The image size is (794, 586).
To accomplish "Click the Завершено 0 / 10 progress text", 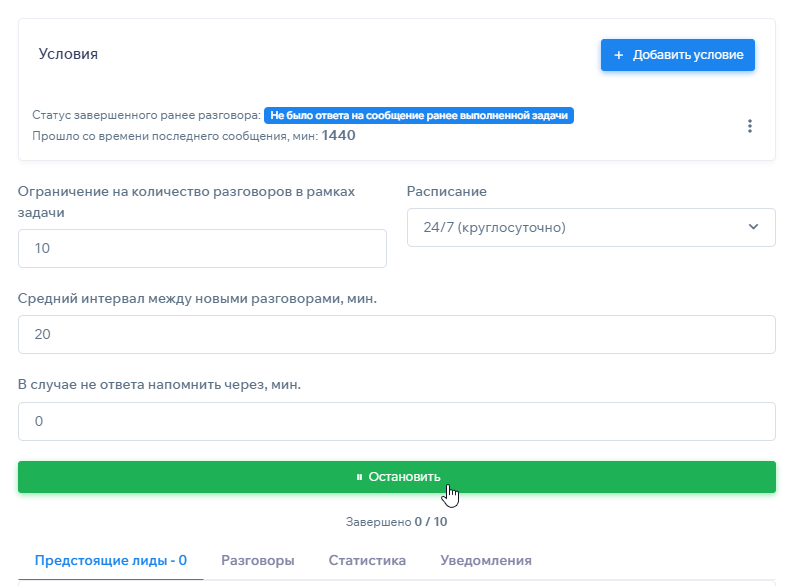I will click(x=396, y=522).
